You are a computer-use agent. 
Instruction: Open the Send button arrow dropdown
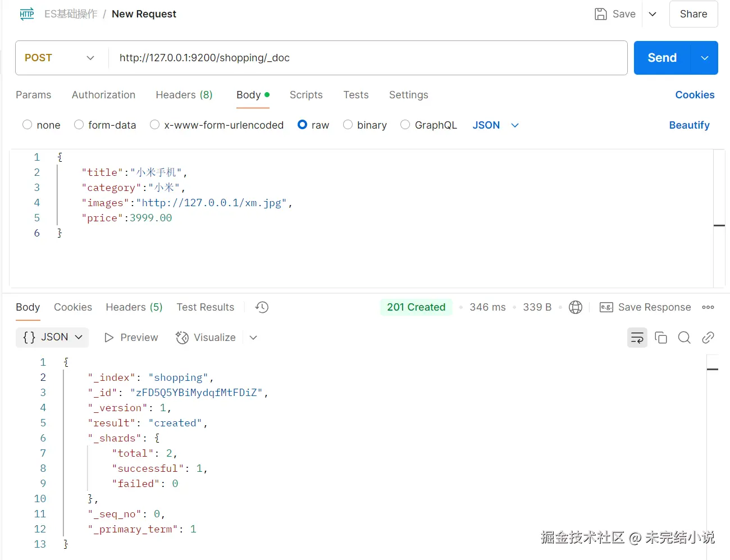(705, 58)
